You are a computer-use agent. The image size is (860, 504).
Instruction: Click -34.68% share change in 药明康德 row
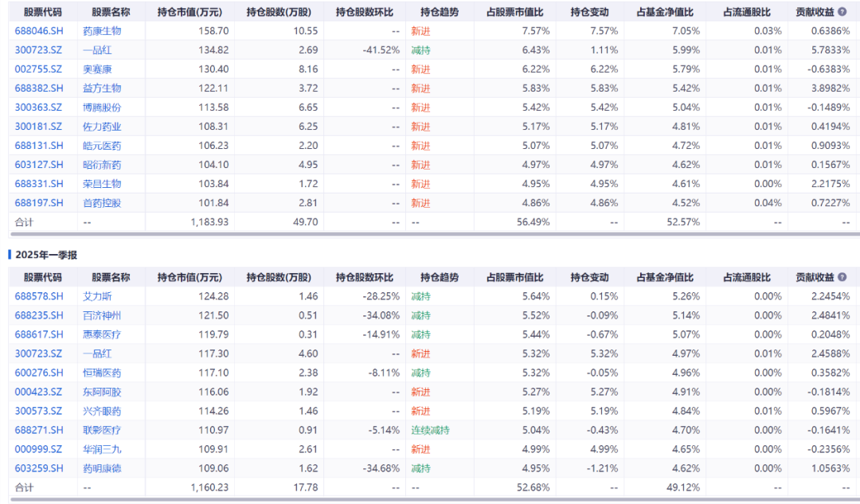(381, 468)
